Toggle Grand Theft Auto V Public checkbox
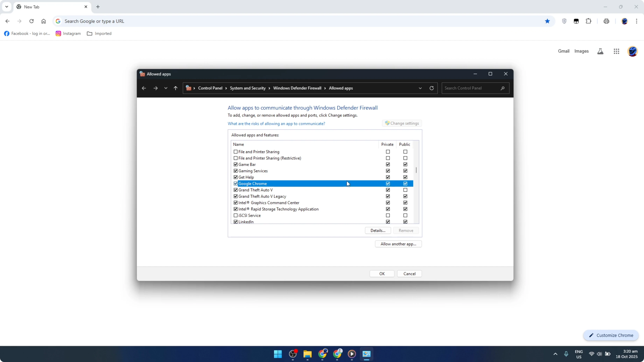Viewport: 644px width, 362px height. (x=405, y=190)
